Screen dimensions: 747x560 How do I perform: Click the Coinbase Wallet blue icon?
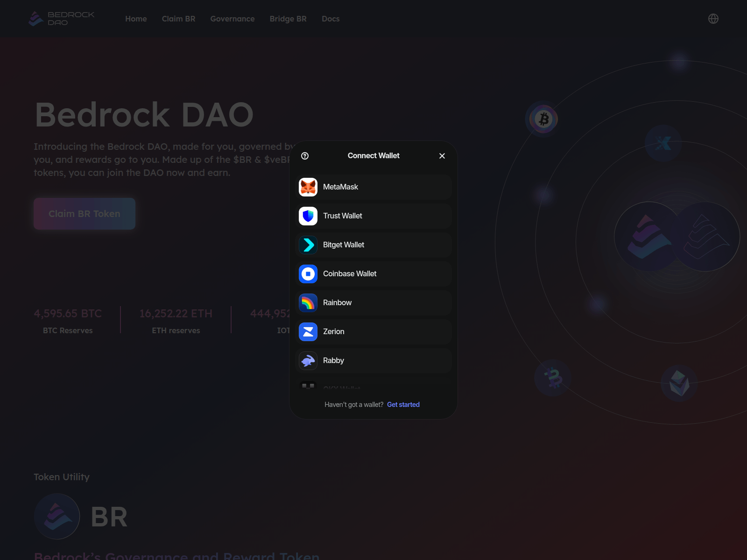pyautogui.click(x=308, y=274)
